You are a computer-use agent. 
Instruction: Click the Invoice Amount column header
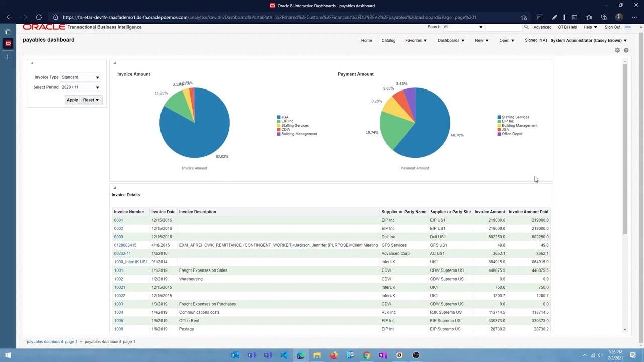click(490, 212)
